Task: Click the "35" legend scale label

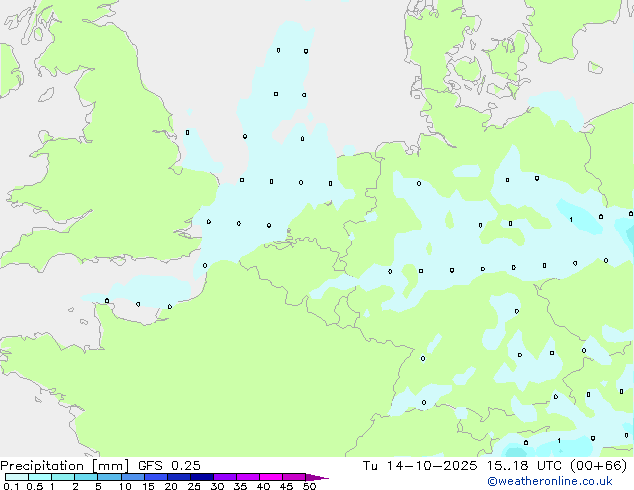Action: click(x=240, y=486)
